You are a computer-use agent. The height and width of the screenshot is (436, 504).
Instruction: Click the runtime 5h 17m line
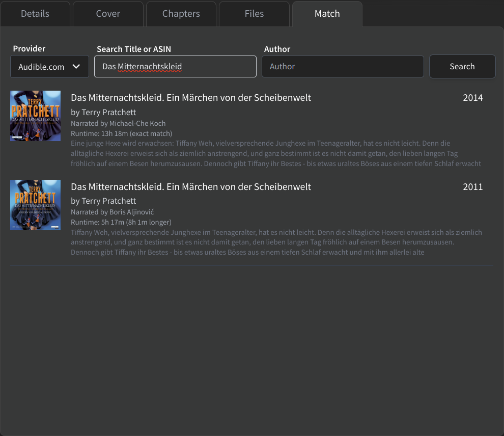pyautogui.click(x=121, y=222)
